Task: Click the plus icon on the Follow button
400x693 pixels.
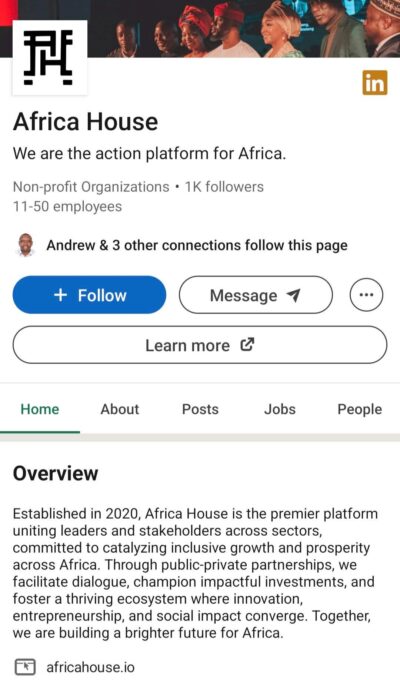Action: [61, 295]
